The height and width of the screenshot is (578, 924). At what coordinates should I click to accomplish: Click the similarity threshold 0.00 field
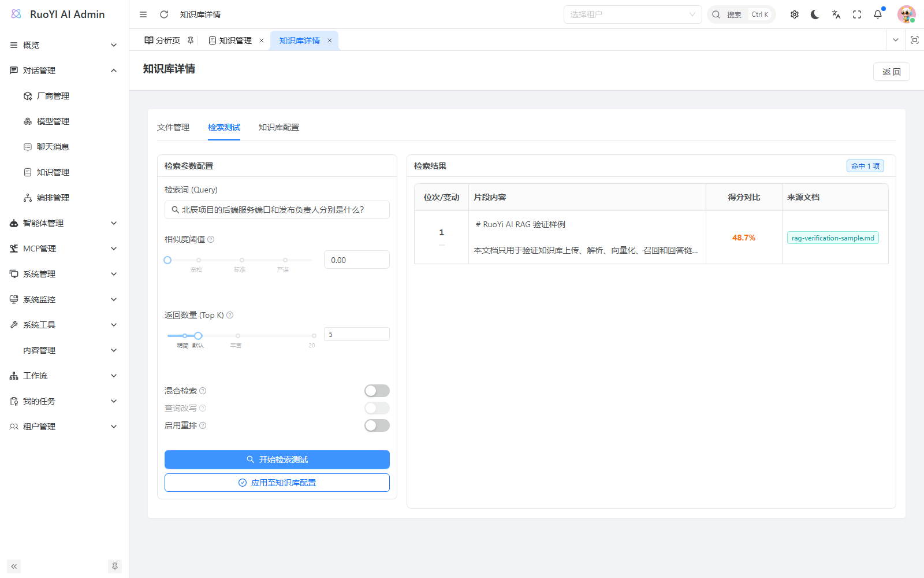357,260
